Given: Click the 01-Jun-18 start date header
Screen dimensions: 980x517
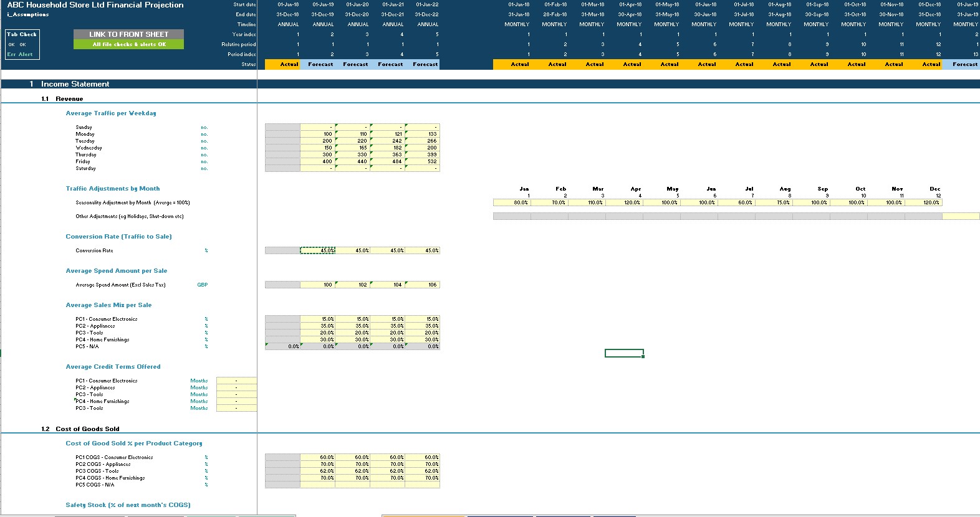Looking at the screenshot, I should [706, 4].
